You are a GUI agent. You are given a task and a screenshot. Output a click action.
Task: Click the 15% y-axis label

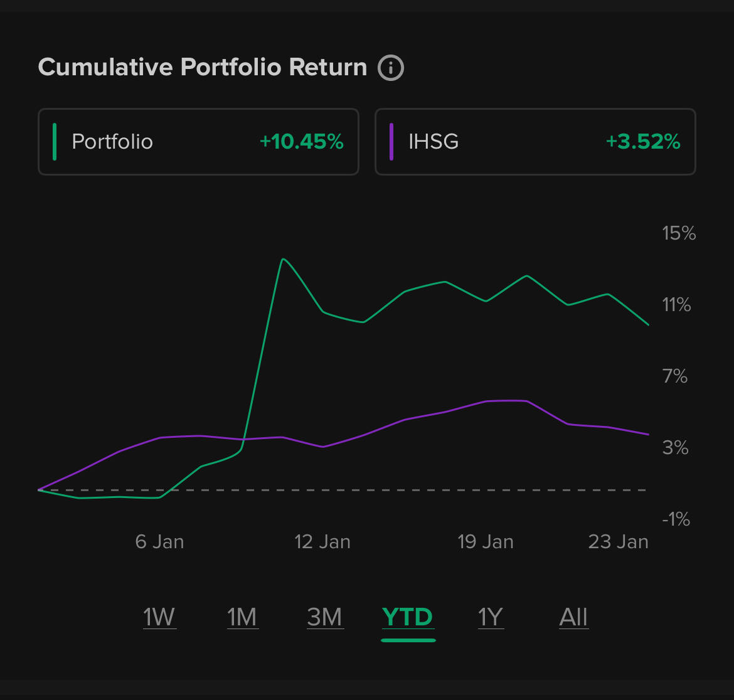(679, 233)
